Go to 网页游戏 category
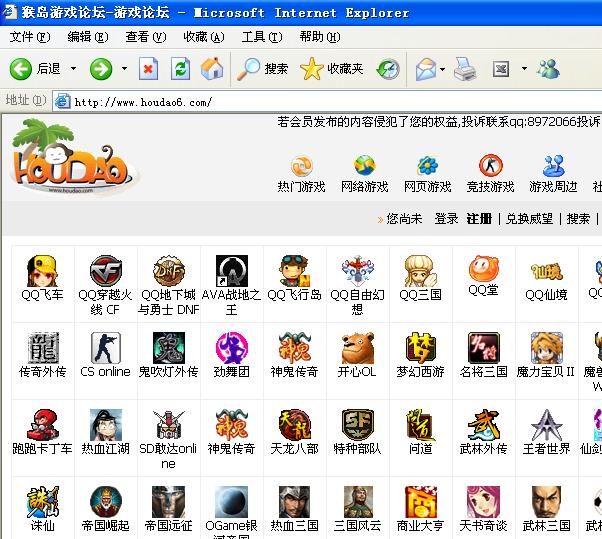This screenshot has height=539, width=602. pos(427,174)
